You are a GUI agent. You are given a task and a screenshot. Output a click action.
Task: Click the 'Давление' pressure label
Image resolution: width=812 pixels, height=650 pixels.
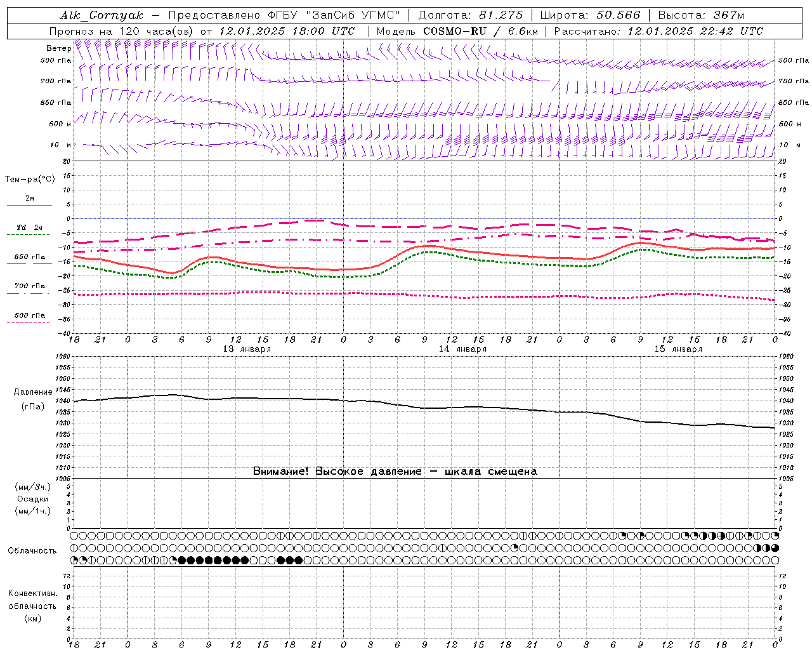(33, 392)
